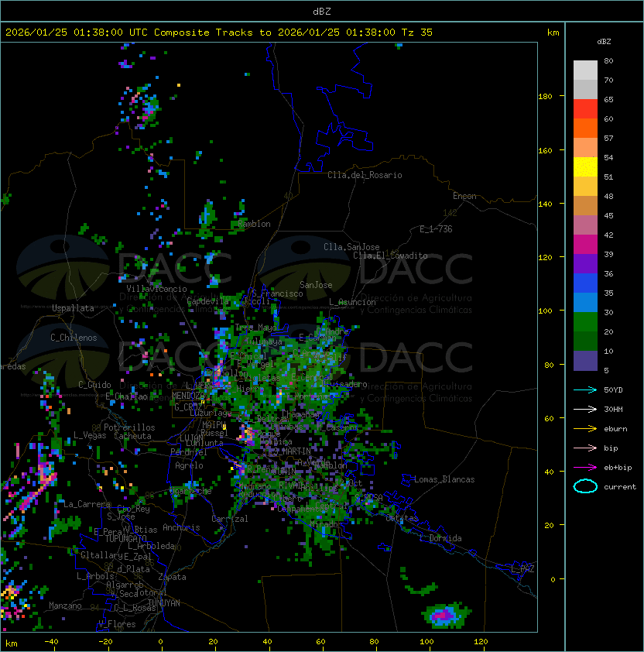This screenshot has width=644, height=652.
Task: Click the 'C_Chilenos' map label
Action: [x=74, y=338]
